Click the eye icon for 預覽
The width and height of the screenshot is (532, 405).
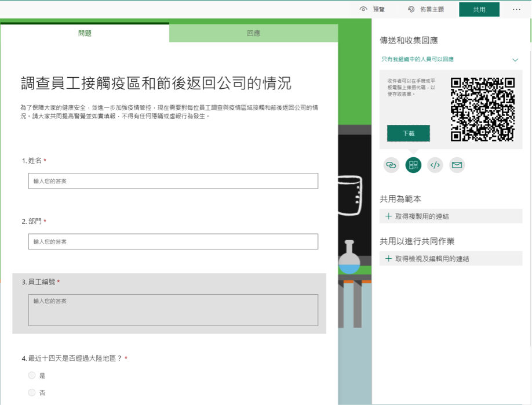(x=363, y=9)
